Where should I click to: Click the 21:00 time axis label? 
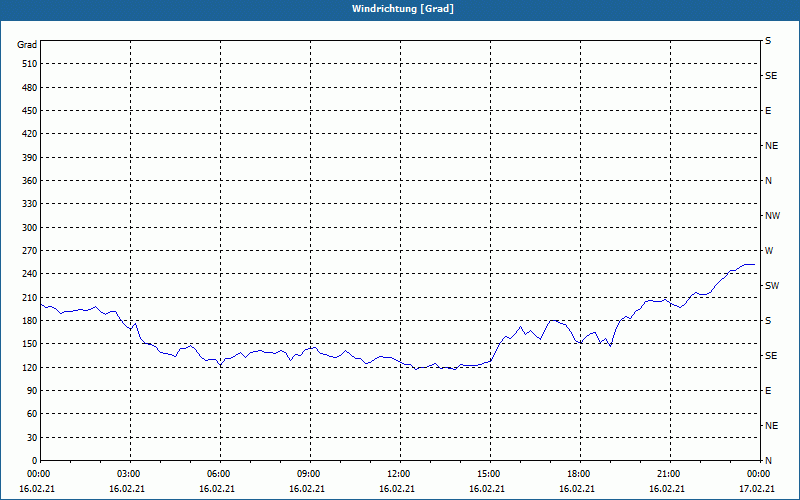(x=669, y=474)
